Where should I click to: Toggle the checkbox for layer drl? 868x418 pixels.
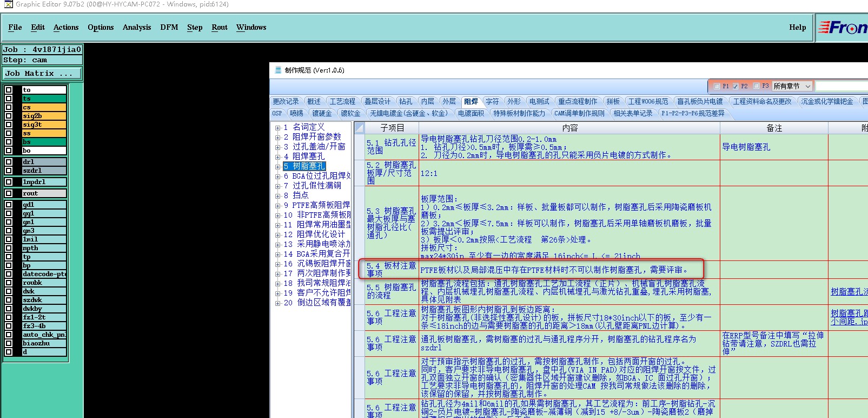9,162
